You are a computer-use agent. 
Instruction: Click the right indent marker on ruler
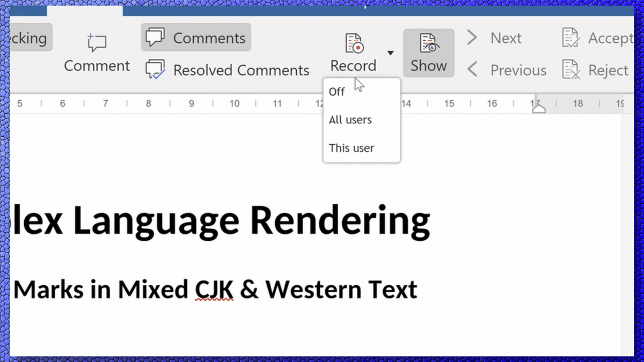tap(538, 108)
